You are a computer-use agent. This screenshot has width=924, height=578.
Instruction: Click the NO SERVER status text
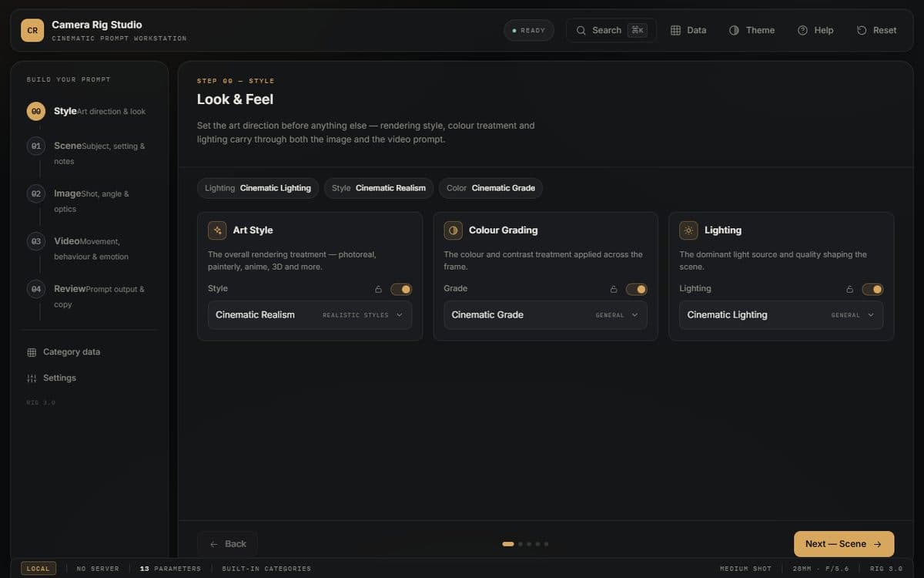coord(98,569)
